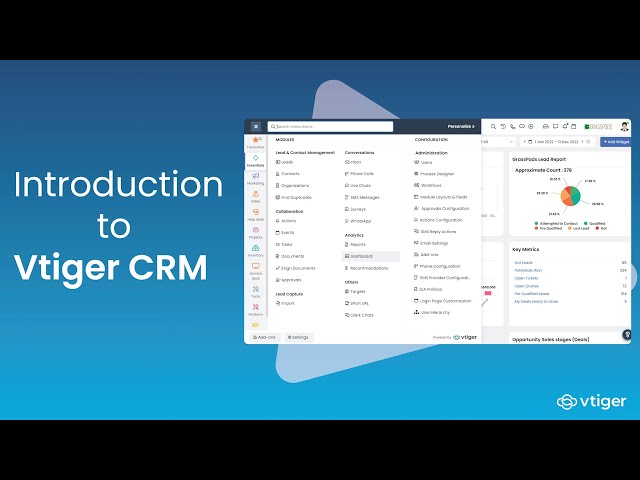Open the Inventory sidebar category

pos(256,251)
